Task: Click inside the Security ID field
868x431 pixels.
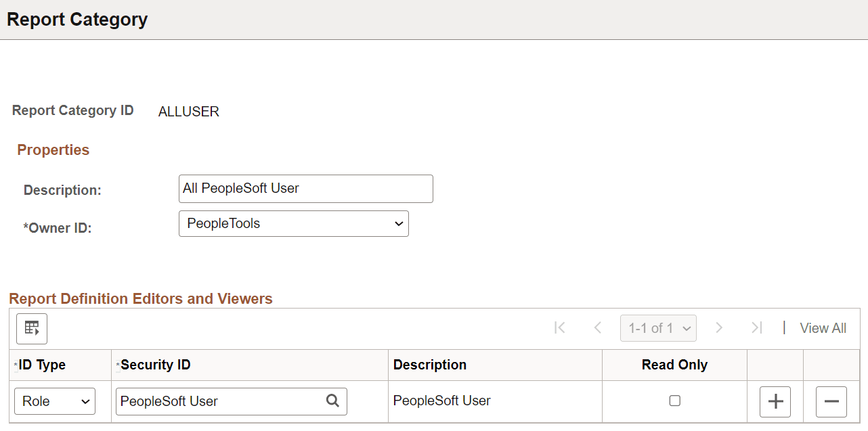Action: [x=217, y=401]
